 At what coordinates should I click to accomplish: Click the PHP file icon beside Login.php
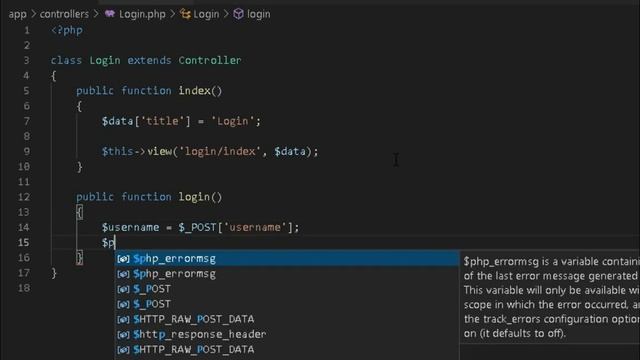click(110, 14)
